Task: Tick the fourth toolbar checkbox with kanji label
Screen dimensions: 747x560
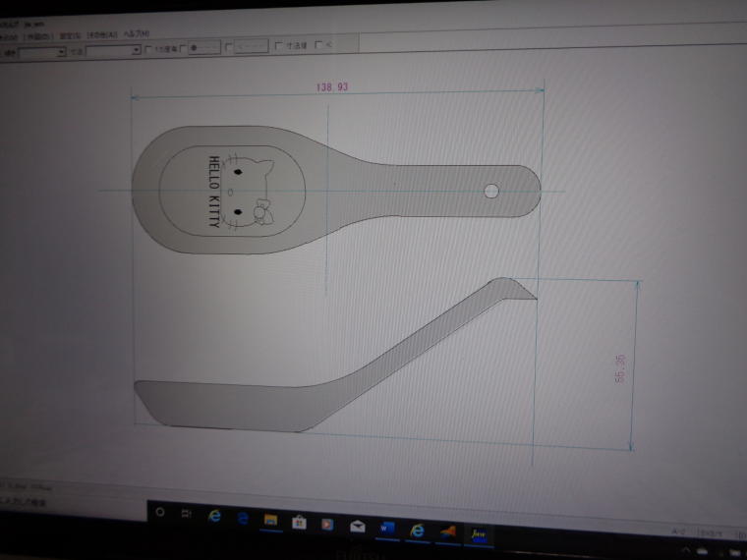Action: click(279, 46)
